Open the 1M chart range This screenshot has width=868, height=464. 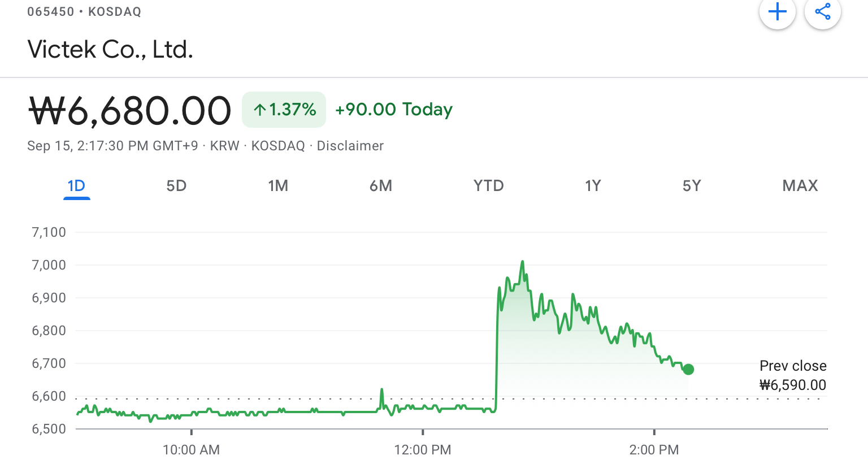tap(278, 186)
